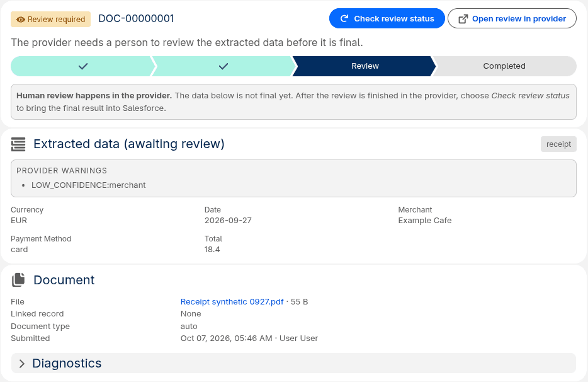Select the first completed path step
Viewport: 588px width, 382px height.
(x=83, y=66)
